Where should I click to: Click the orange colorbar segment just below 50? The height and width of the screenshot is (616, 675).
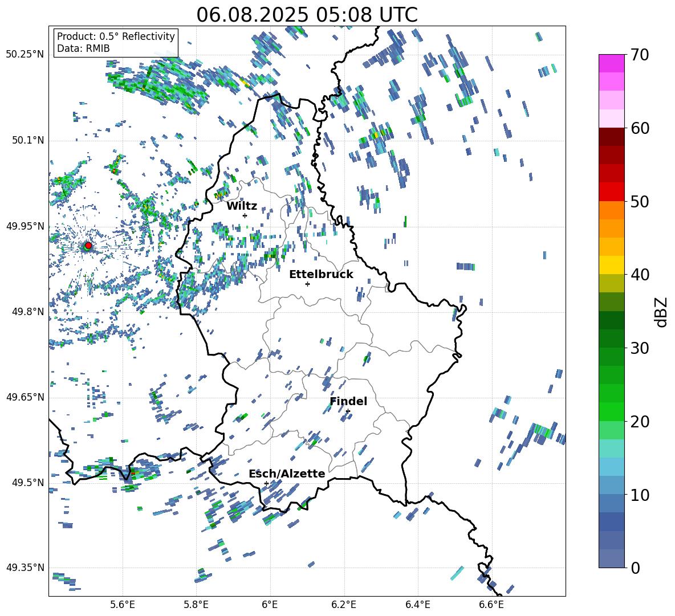pyautogui.click(x=612, y=210)
